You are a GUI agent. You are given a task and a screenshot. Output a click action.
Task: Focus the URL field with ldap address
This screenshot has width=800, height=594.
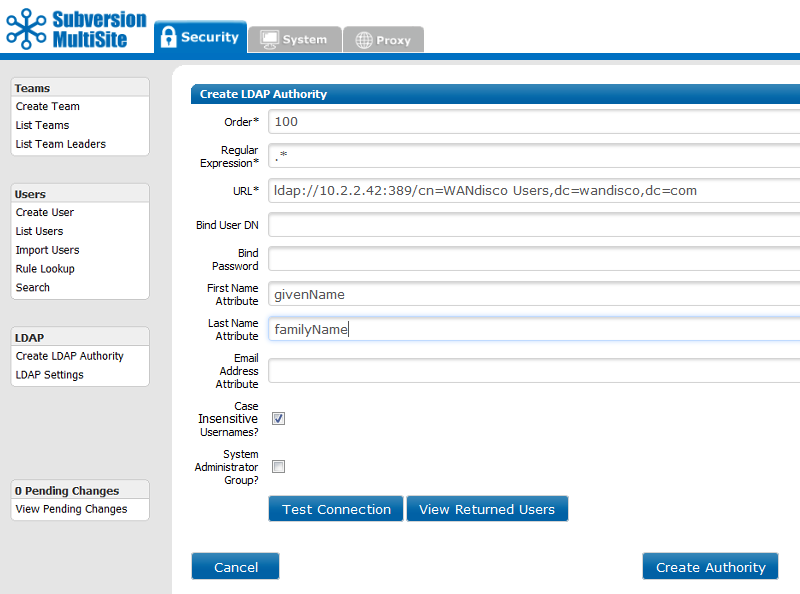(534, 191)
